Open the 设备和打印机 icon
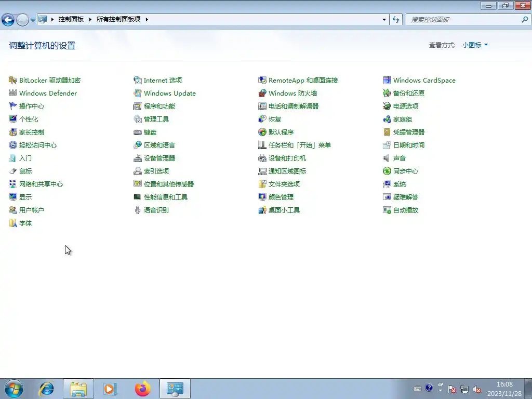This screenshot has height=399, width=532. 262,158
